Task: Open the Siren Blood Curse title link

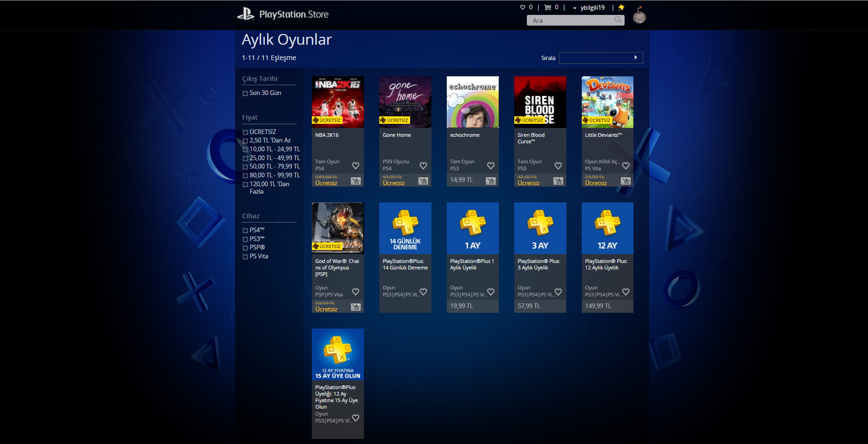Action: tap(531, 138)
